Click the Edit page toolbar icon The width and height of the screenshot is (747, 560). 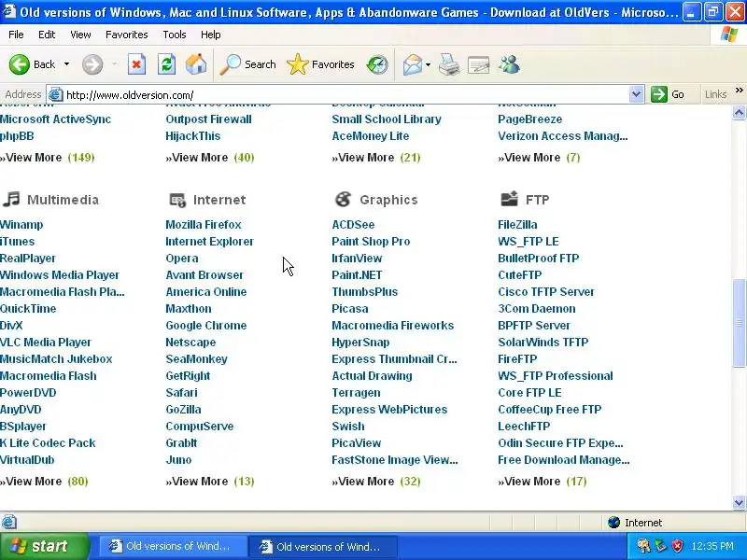point(478,65)
